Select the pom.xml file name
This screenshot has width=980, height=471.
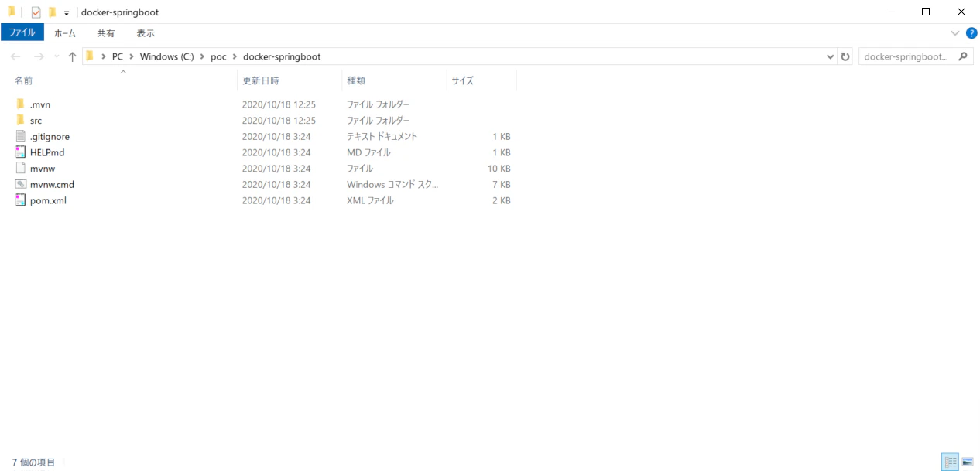tap(48, 200)
